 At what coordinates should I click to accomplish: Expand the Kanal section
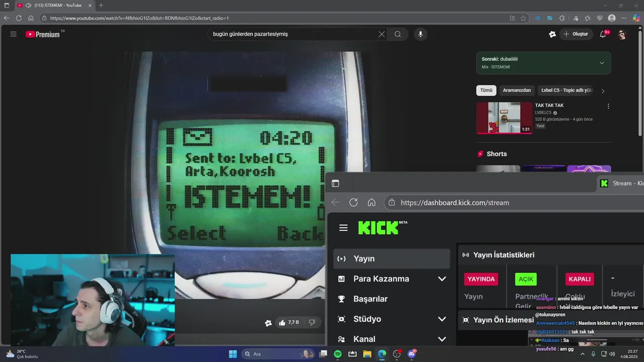(x=442, y=339)
